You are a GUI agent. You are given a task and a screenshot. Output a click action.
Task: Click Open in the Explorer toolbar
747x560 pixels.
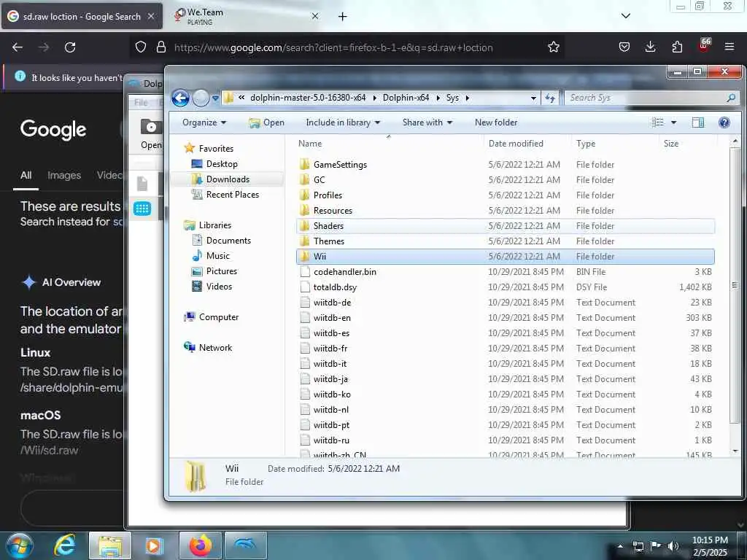pyautogui.click(x=266, y=122)
